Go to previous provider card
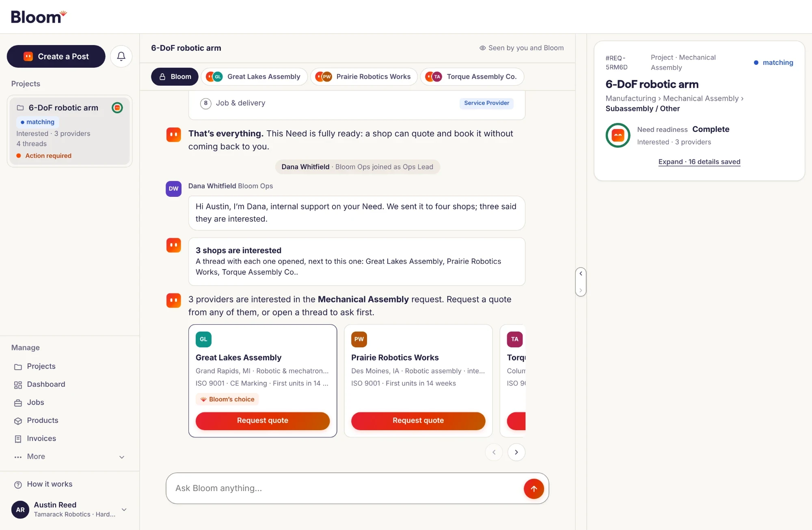This screenshot has height=530, width=812. (x=494, y=452)
